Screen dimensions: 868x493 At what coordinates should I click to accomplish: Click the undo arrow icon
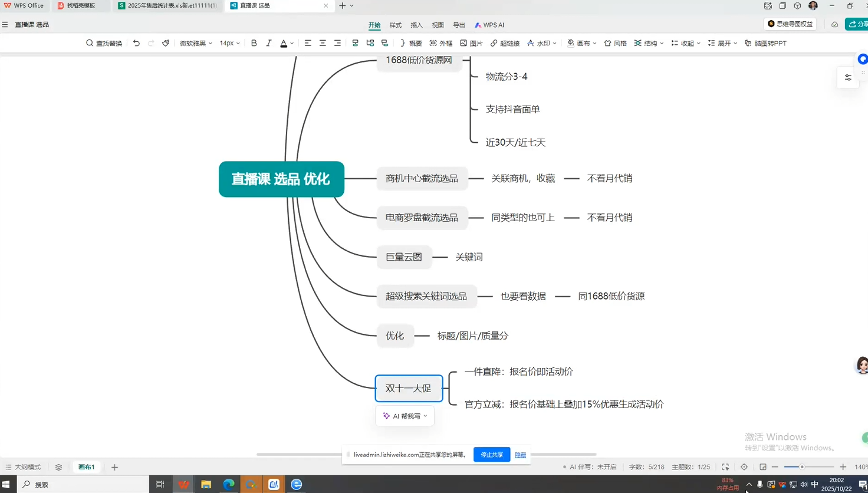[x=136, y=43]
